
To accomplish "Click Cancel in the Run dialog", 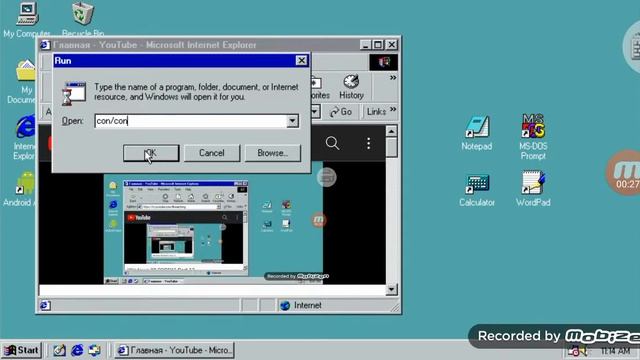I will 211,153.
